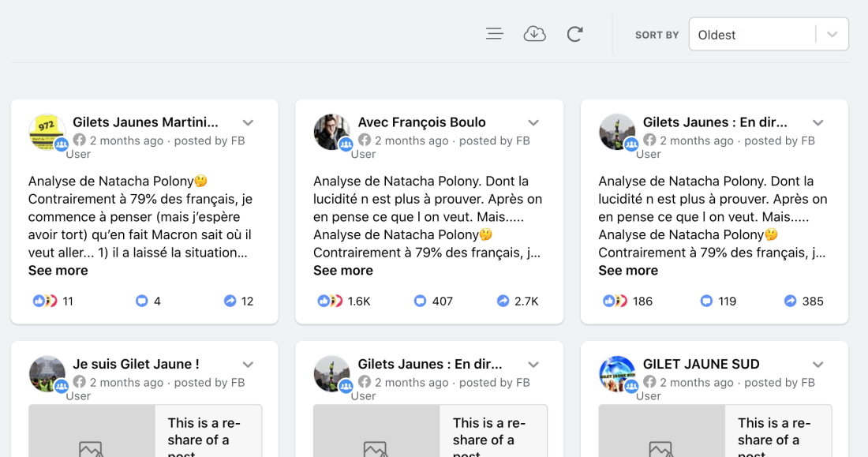Click reactions count 186
The height and width of the screenshot is (457, 868).
[x=642, y=302]
